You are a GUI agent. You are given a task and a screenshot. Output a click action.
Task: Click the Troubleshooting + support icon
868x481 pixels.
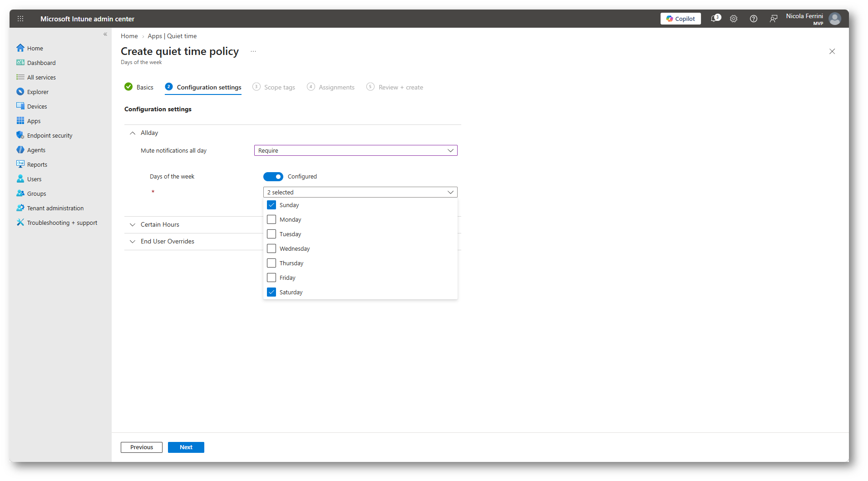tap(20, 222)
